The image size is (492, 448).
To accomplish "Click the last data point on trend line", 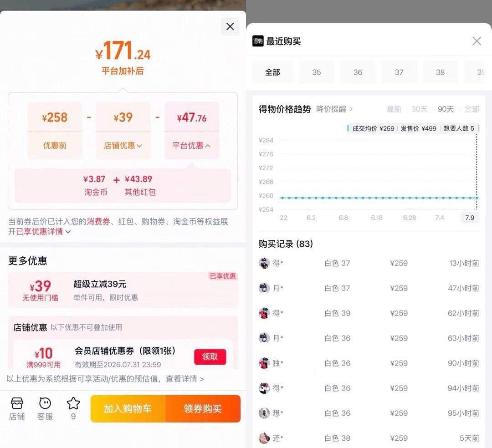I will pyautogui.click(x=477, y=198).
